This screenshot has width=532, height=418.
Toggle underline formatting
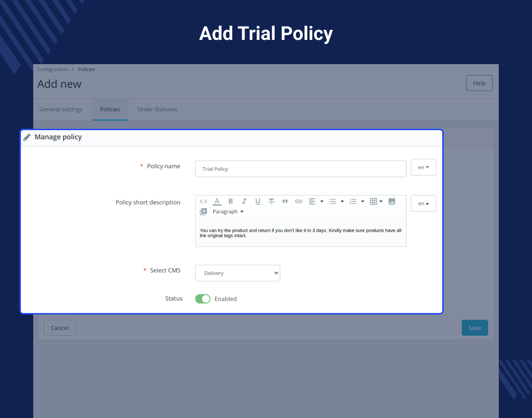[258, 201]
